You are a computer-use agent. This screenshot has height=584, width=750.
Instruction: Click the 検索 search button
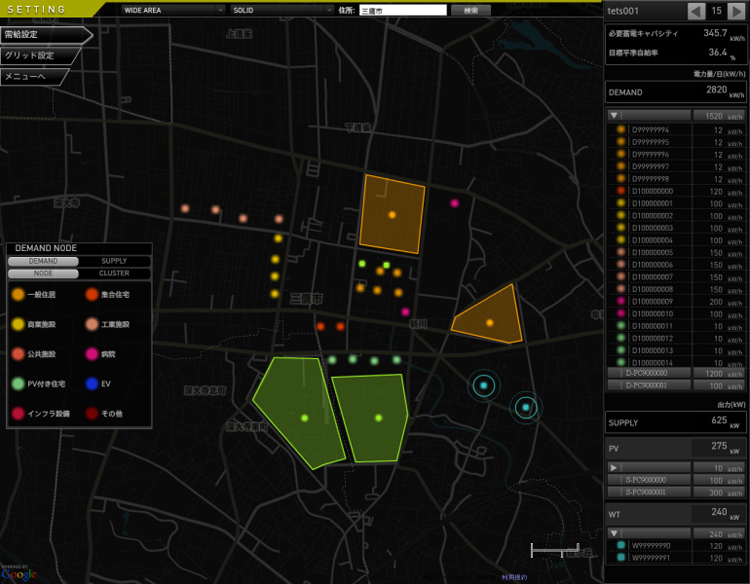pos(471,10)
